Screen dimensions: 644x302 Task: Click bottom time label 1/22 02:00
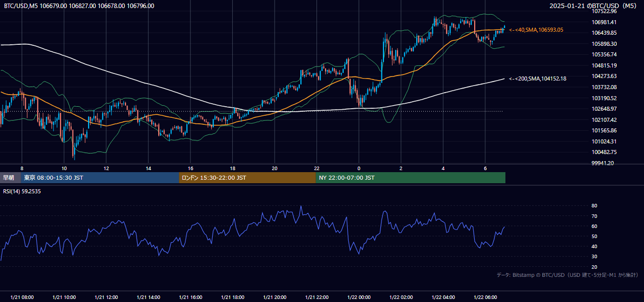[401, 297]
